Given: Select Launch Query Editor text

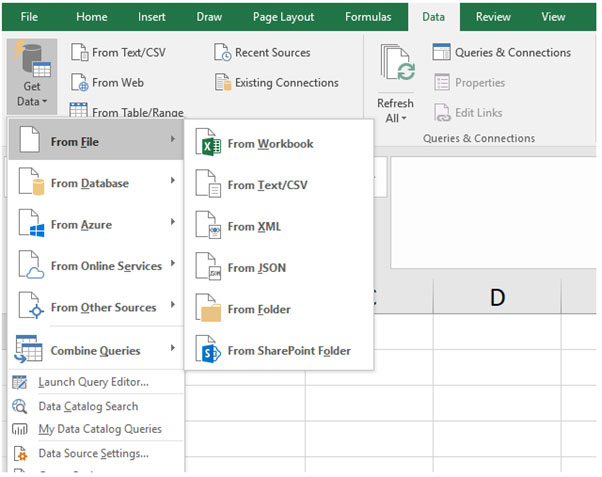Looking at the screenshot, I should 93,382.
